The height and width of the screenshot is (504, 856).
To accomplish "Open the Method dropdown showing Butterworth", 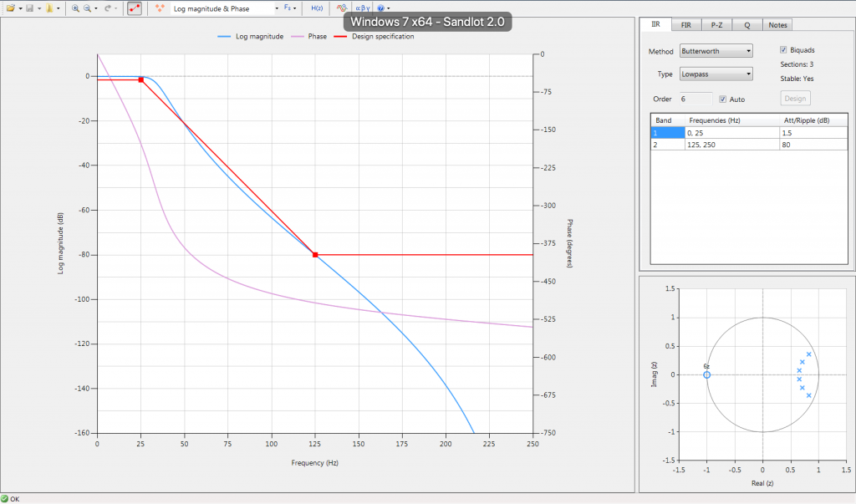I will pos(716,51).
